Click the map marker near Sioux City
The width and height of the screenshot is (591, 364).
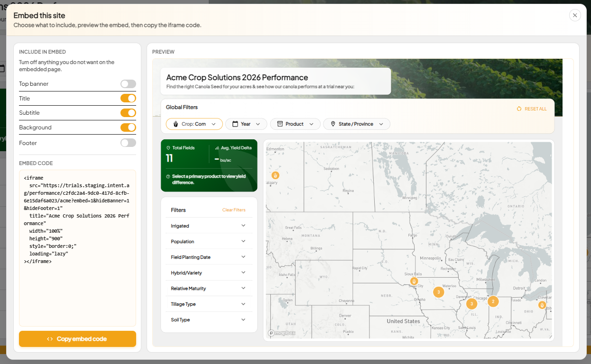click(414, 281)
